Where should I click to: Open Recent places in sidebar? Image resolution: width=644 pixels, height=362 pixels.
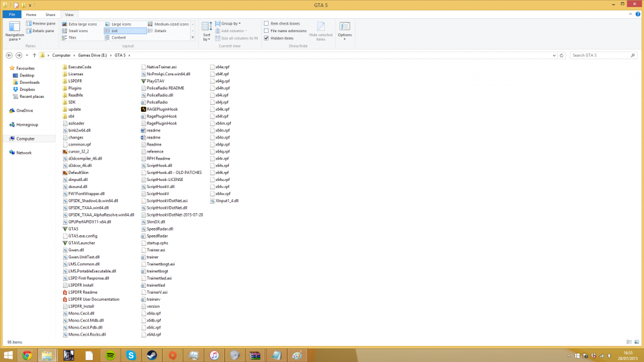[32, 97]
